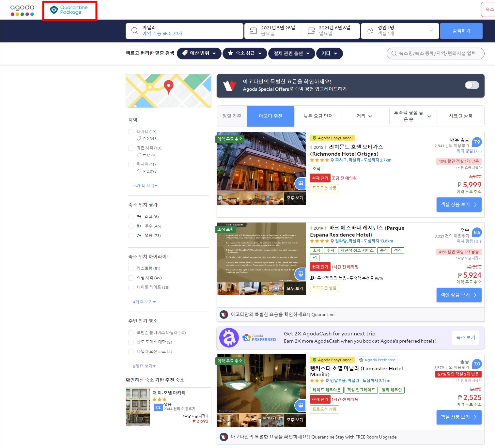The image size is (495, 448).
Task: Click the train icon on Richmonde Hotel photo
Action: [x=301, y=183]
